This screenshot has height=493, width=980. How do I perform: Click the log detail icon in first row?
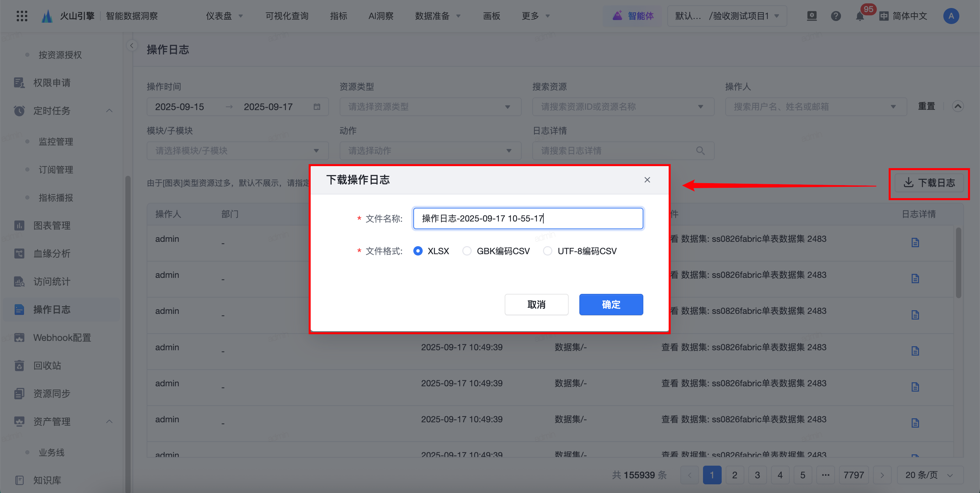pos(915,242)
